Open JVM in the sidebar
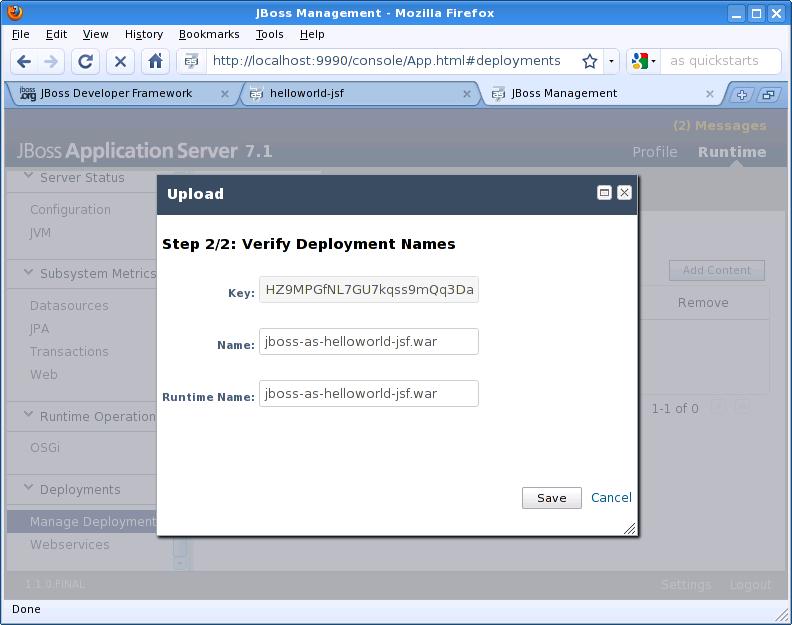The height and width of the screenshot is (625, 792). pyautogui.click(x=40, y=233)
